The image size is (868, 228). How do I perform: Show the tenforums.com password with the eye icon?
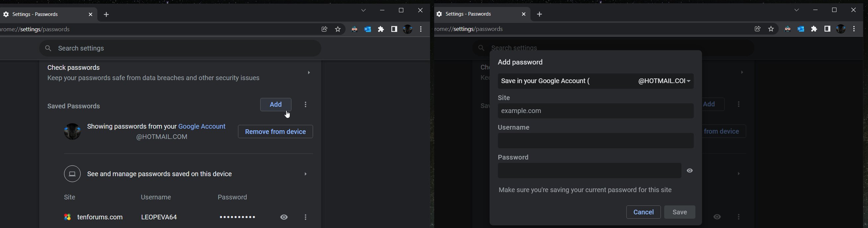tap(284, 217)
